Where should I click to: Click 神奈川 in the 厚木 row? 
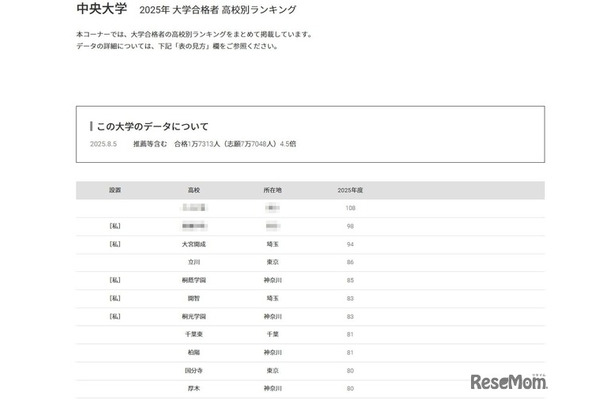pos(272,388)
